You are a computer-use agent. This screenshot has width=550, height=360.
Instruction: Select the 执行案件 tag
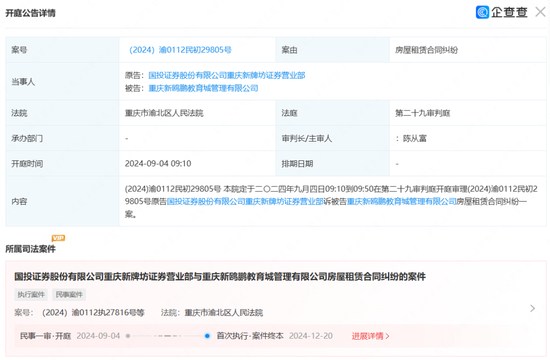pos(31,294)
